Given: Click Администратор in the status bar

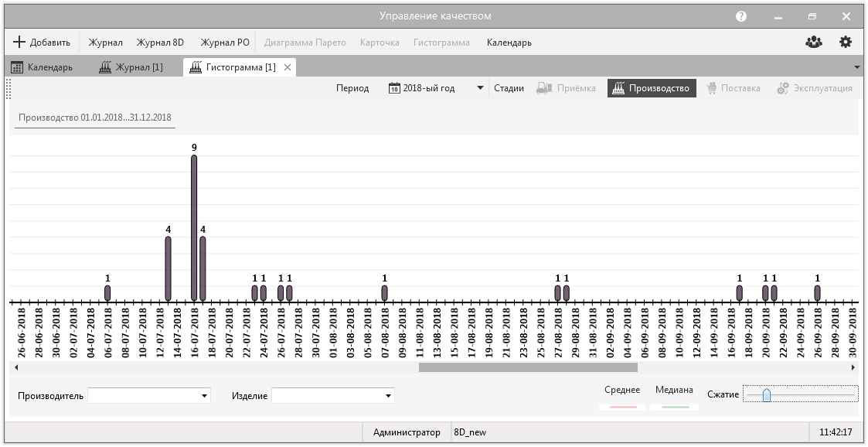Looking at the screenshot, I should tap(407, 432).
